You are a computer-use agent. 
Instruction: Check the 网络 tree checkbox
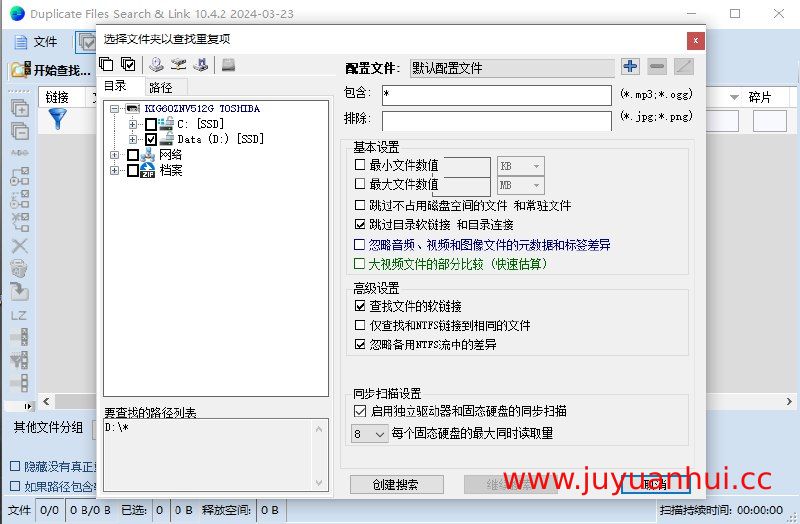point(133,154)
